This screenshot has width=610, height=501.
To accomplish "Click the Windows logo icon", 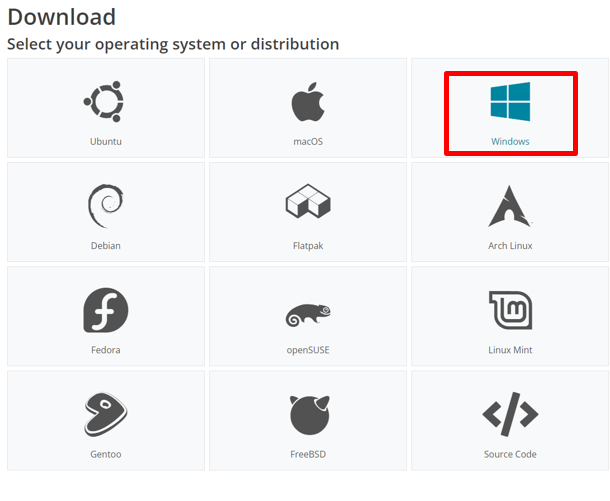I will click(510, 101).
